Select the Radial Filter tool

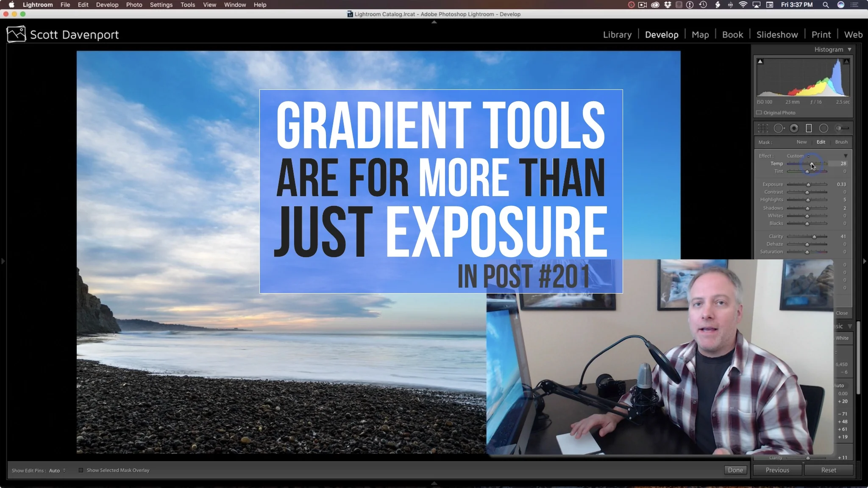point(823,128)
